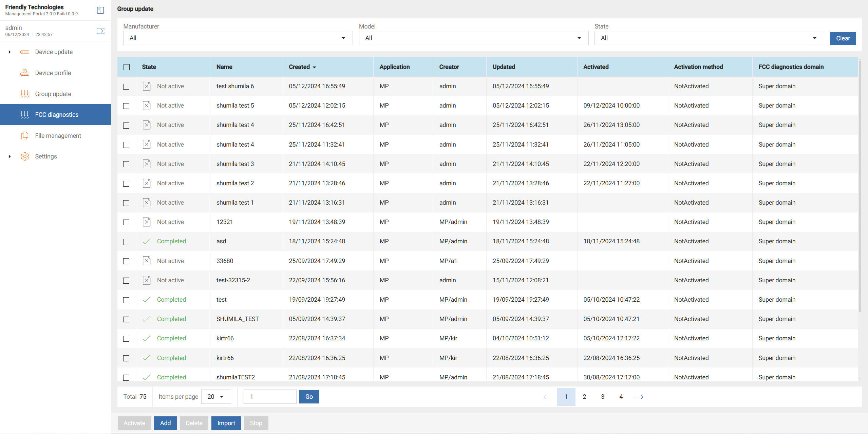Click the Clear filters button
The width and height of the screenshot is (868, 434).
point(843,38)
